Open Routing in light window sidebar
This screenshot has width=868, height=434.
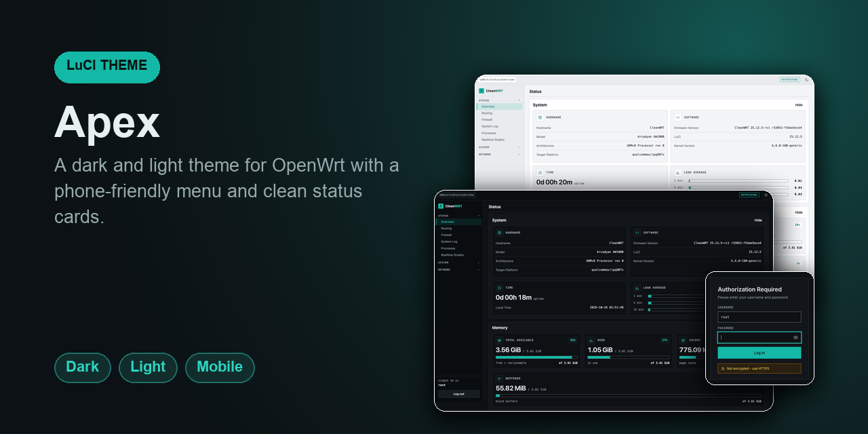click(499, 113)
